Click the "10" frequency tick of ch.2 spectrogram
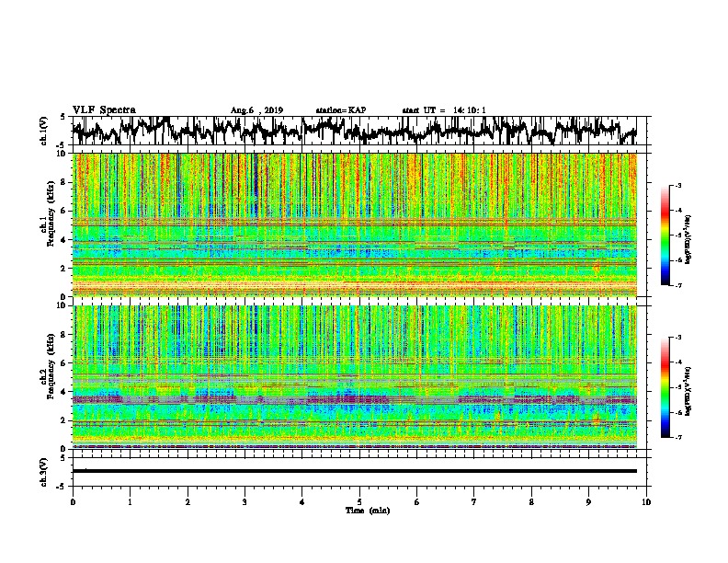The height and width of the screenshot is (563, 728). [x=62, y=305]
